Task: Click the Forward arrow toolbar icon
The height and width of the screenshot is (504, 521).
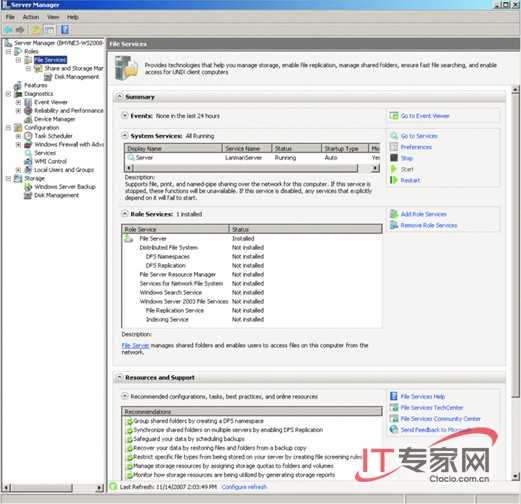Action: [x=20, y=30]
